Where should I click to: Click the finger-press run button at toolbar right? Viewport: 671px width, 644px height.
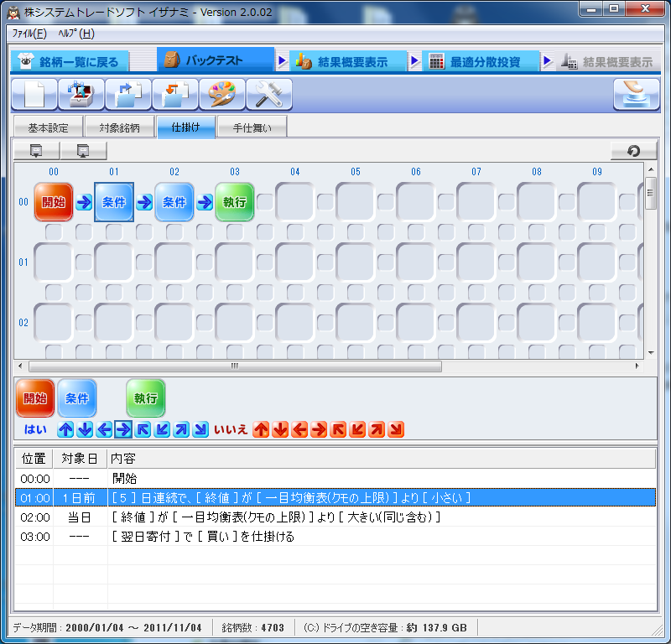coord(637,94)
